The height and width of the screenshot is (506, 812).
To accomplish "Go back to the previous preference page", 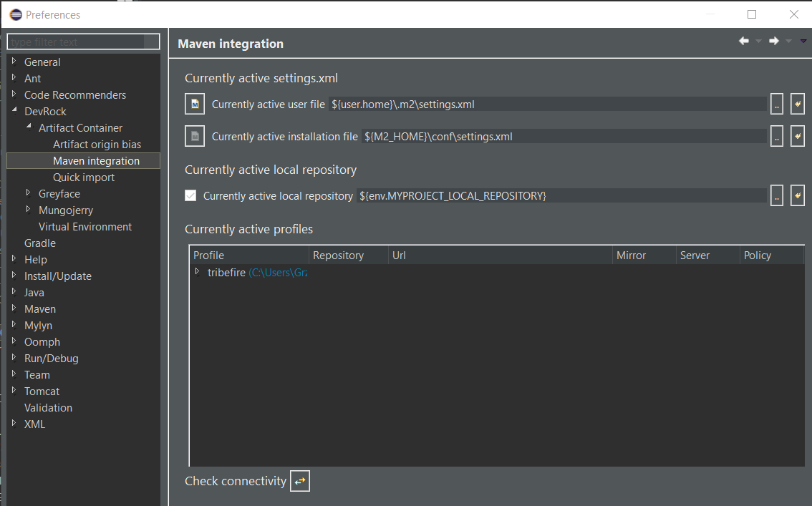I will click(x=744, y=42).
